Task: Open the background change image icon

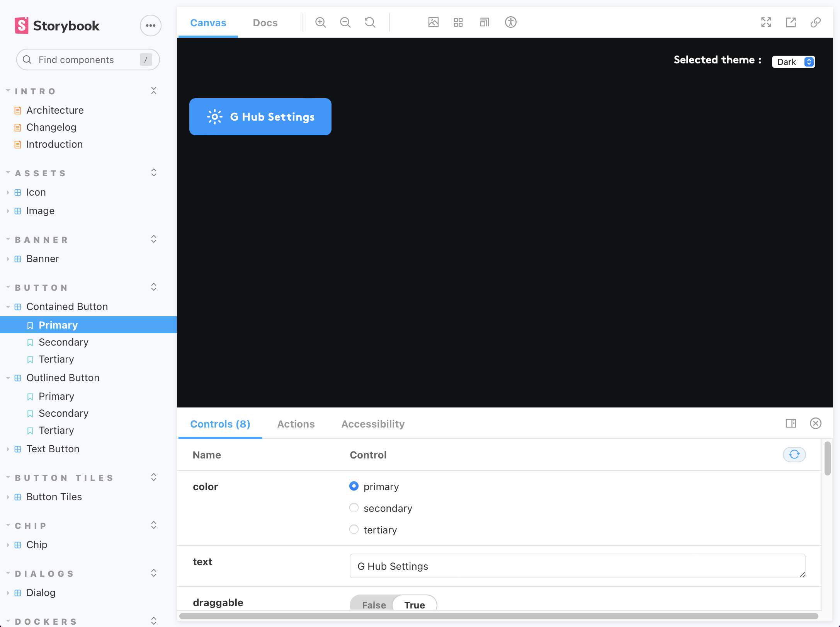Action: 433,22
